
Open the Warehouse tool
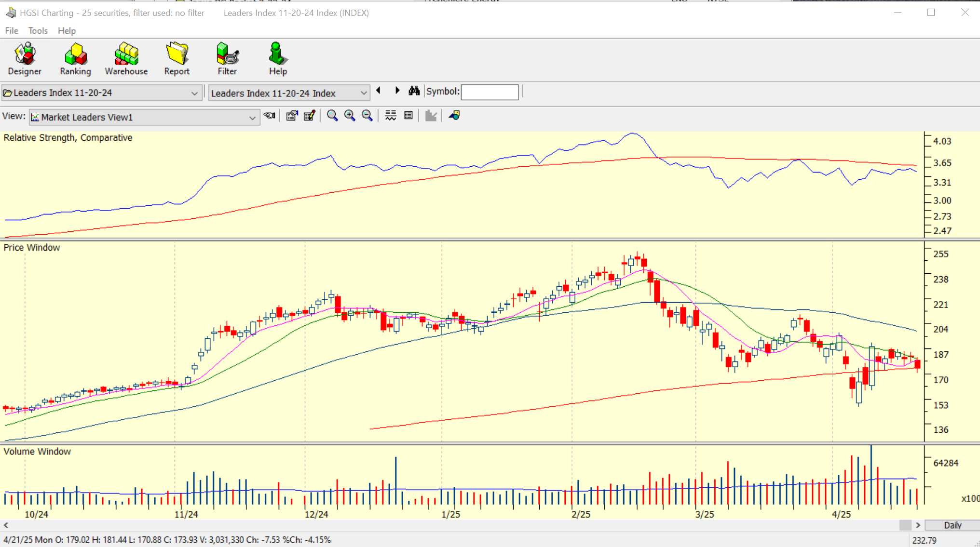tap(126, 59)
